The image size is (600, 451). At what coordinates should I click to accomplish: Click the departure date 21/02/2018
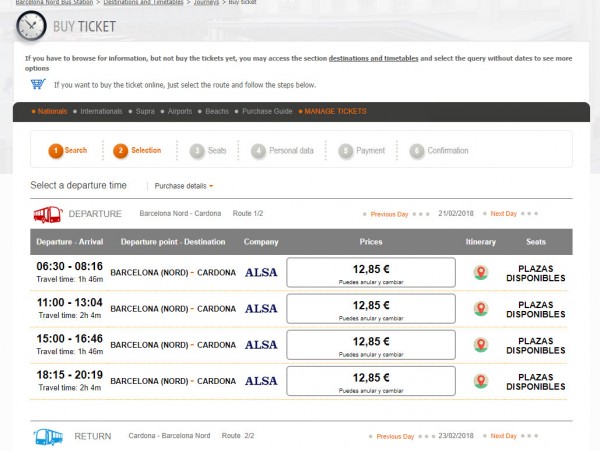pyautogui.click(x=456, y=213)
